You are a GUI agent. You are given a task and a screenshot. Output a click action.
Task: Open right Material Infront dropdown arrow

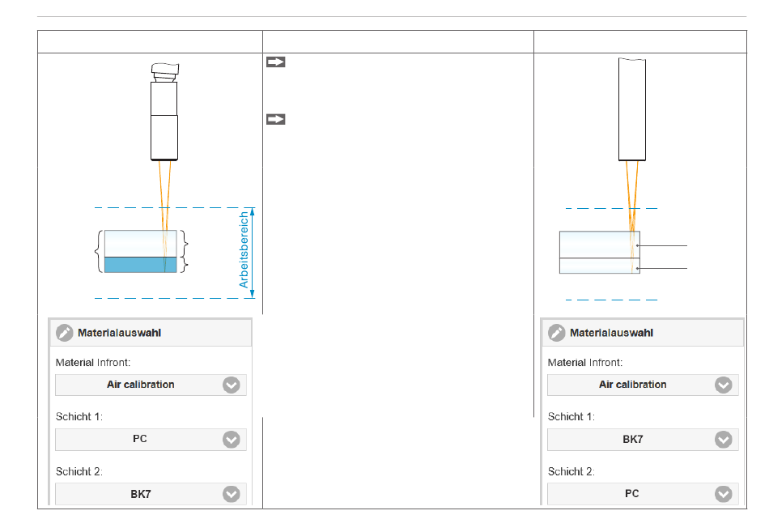(724, 385)
